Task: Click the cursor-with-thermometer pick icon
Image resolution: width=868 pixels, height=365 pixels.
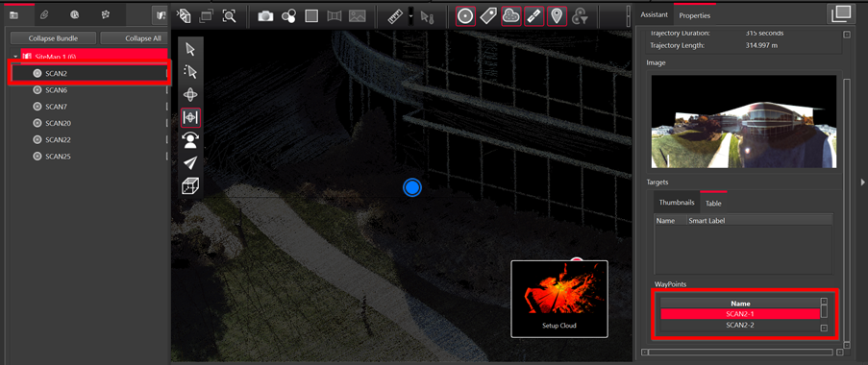Action: pos(428,17)
